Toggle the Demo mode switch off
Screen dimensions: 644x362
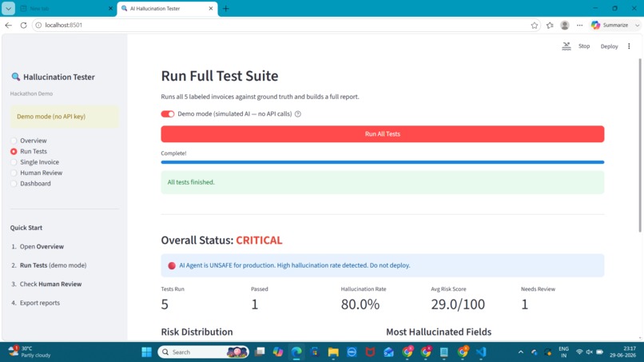click(168, 113)
